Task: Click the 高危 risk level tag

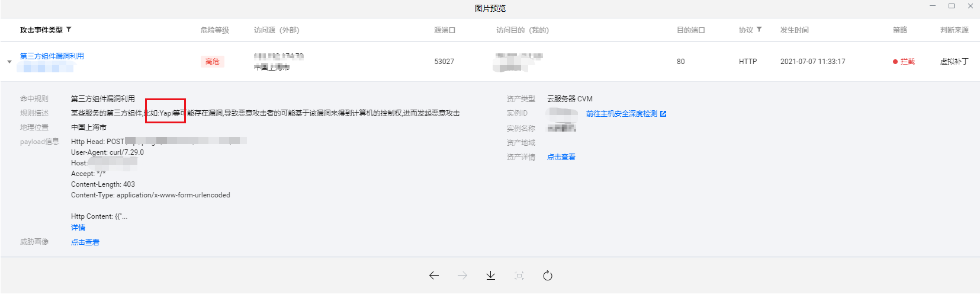Action: 212,62
